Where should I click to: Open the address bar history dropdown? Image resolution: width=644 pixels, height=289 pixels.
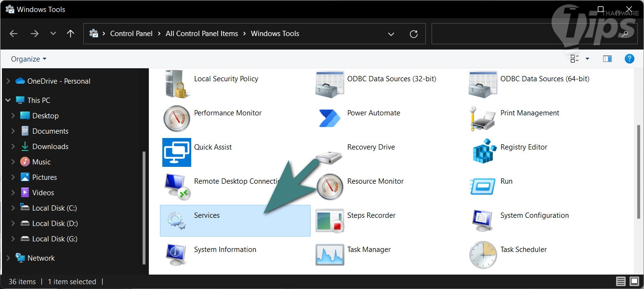click(391, 34)
